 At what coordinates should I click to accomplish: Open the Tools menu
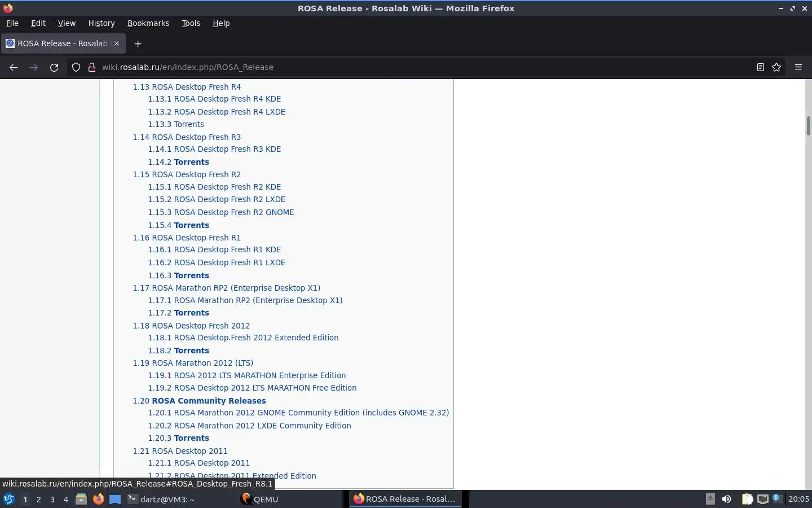191,23
